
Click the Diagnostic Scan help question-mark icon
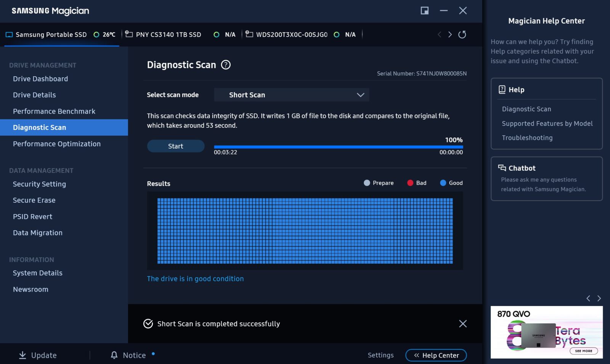point(226,65)
